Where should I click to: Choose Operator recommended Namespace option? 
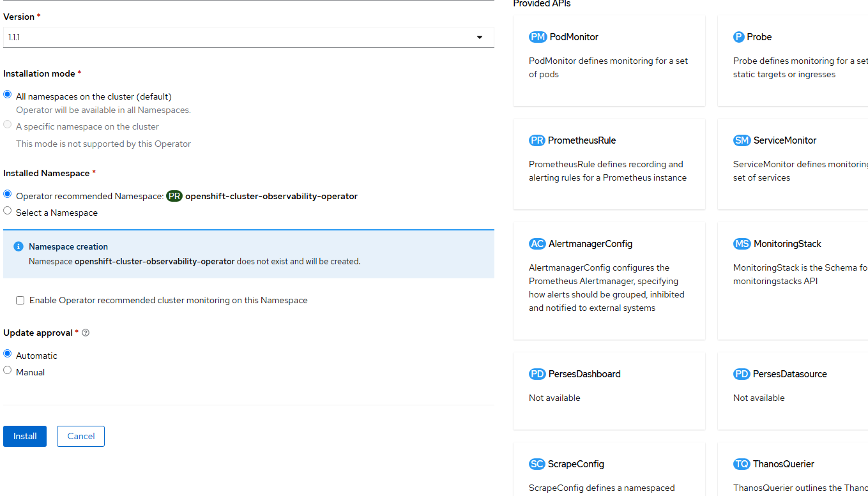pos(8,194)
